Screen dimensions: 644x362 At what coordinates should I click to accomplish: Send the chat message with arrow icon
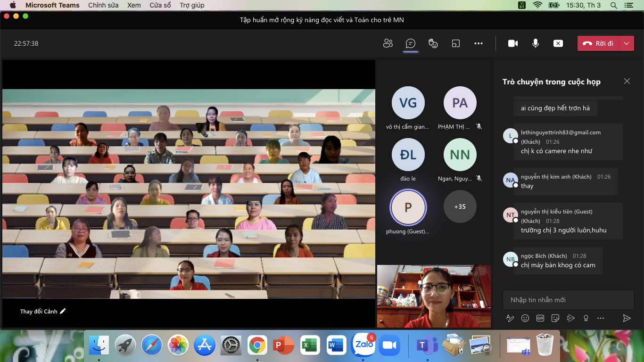(627, 318)
